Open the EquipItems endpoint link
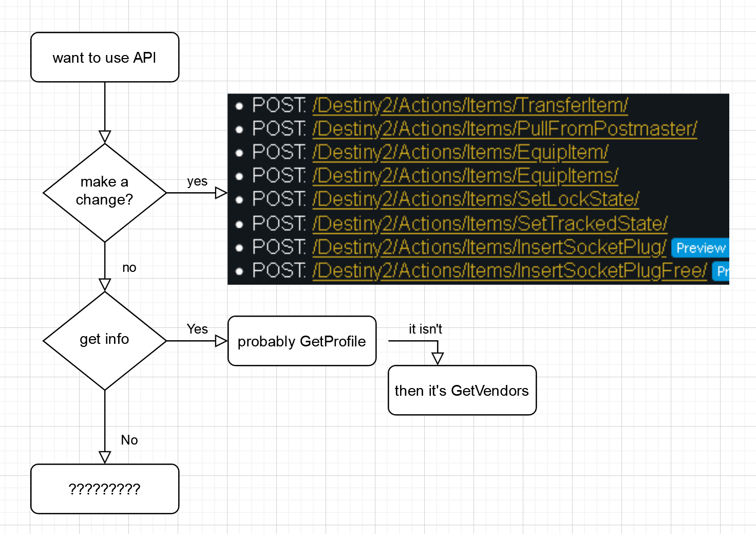Image resolution: width=756 pixels, height=534 pixels. (x=464, y=176)
